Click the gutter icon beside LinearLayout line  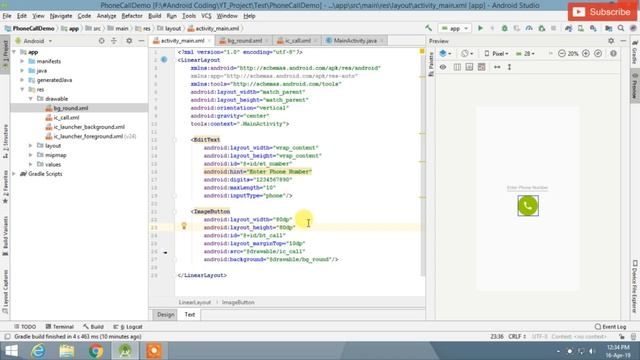coord(164,60)
